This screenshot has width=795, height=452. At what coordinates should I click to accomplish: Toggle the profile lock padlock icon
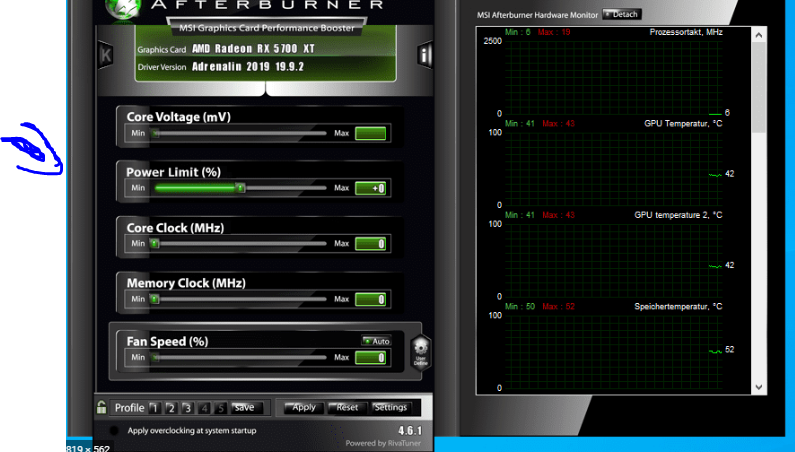pyautogui.click(x=101, y=407)
